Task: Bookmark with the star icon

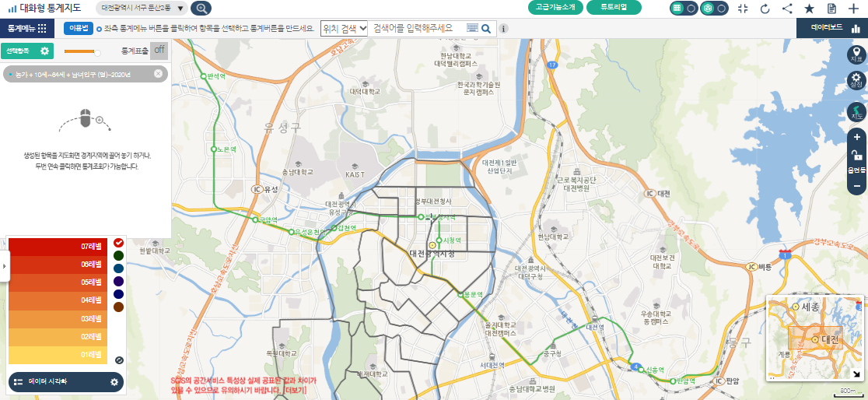Action: (x=809, y=9)
